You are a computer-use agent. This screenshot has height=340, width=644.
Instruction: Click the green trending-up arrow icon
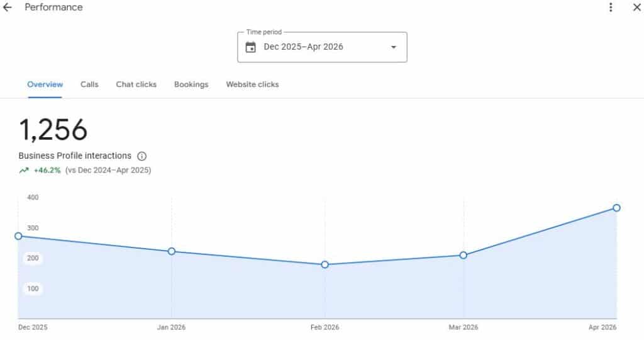pos(24,170)
